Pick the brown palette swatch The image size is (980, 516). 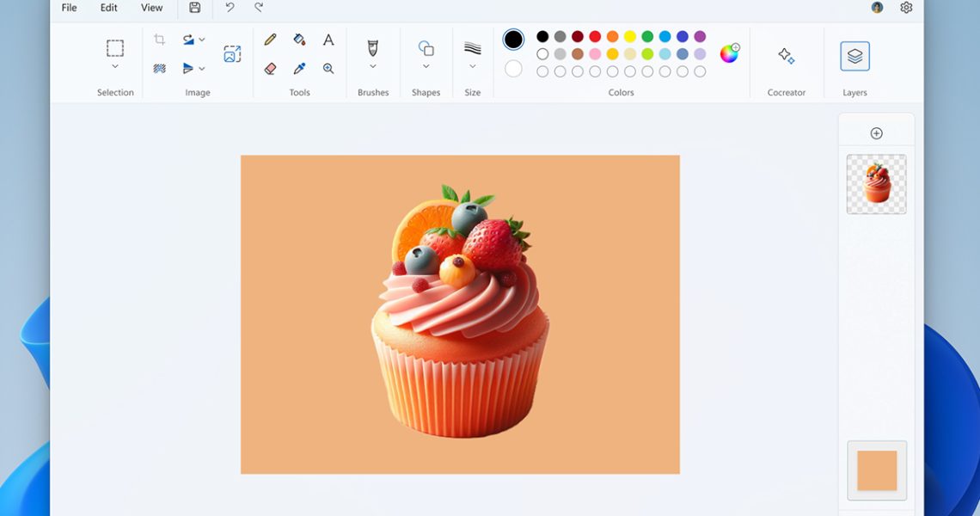578,54
